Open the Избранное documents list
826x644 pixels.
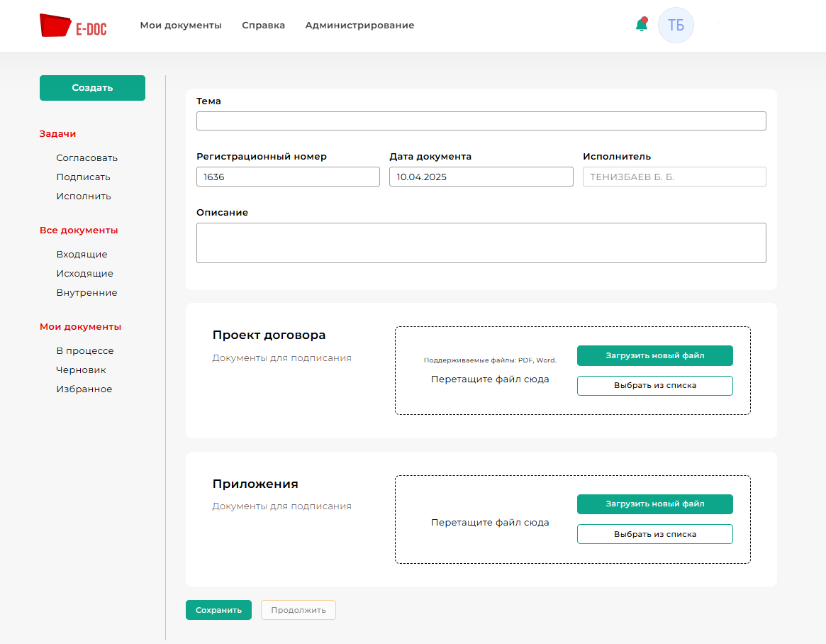(84, 389)
